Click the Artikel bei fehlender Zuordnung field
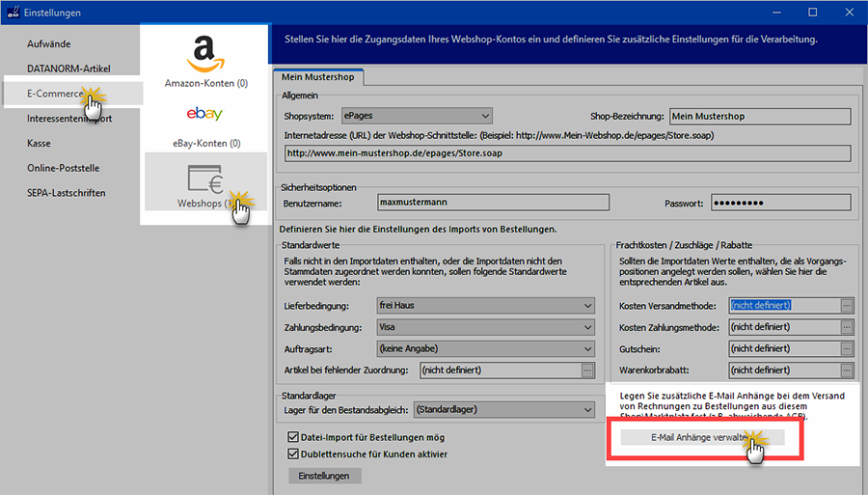The image size is (868, 495). point(501,371)
